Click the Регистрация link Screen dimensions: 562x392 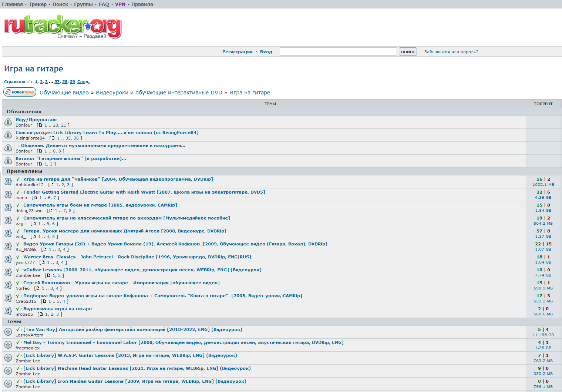click(238, 52)
